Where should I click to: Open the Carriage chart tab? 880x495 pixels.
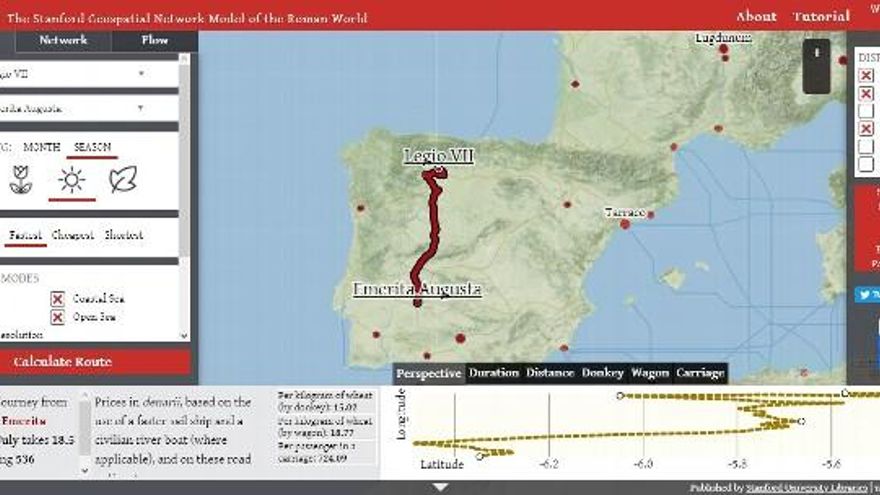click(x=699, y=373)
